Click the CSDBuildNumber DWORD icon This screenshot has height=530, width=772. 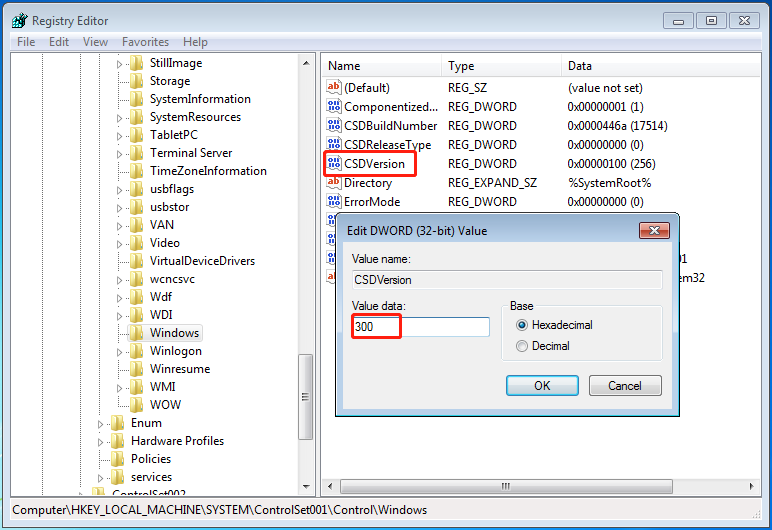tap(333, 125)
